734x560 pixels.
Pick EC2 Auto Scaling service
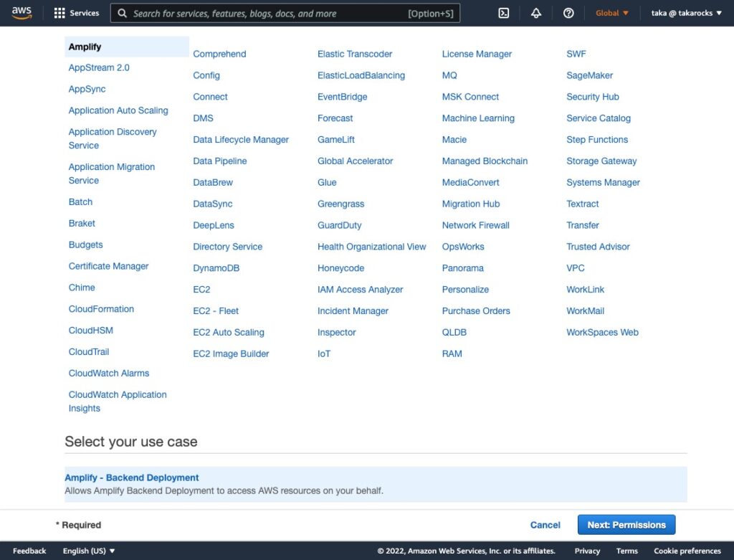(x=229, y=333)
